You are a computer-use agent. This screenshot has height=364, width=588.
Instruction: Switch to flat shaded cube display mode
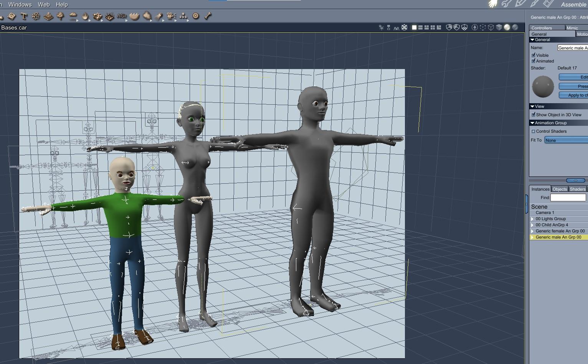point(499,27)
